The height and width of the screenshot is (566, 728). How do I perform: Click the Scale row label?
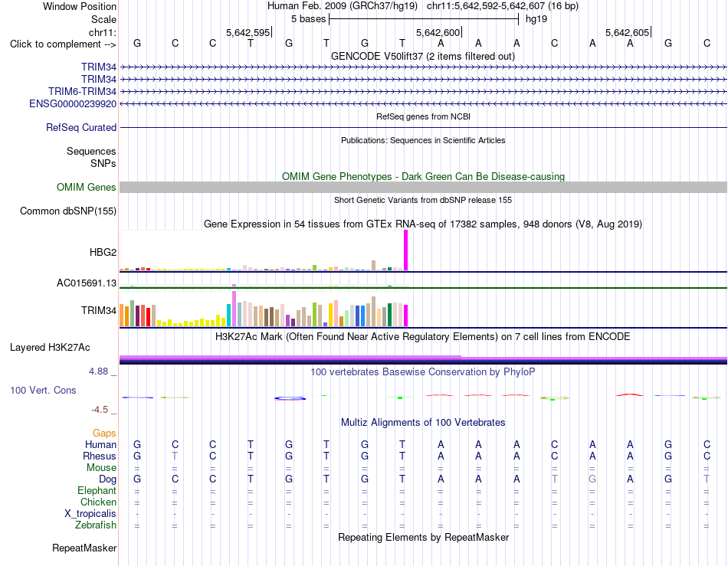[x=103, y=19]
